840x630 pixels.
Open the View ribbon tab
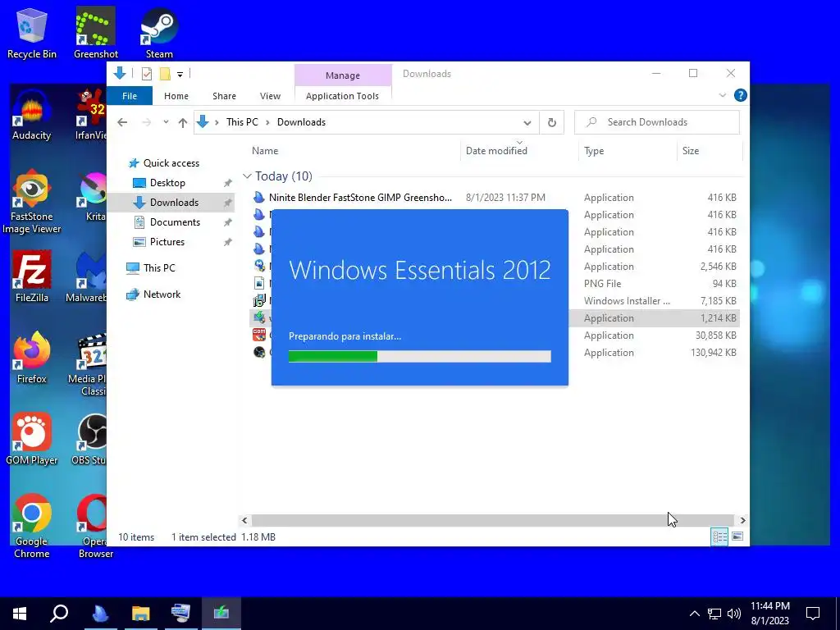click(x=270, y=96)
